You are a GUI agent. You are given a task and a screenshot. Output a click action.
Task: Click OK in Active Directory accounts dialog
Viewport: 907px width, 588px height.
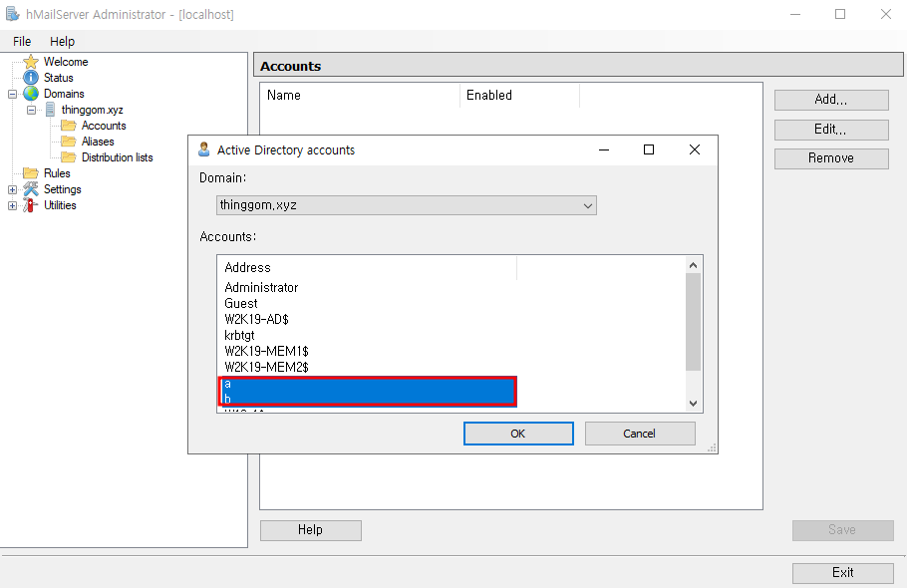(518, 434)
